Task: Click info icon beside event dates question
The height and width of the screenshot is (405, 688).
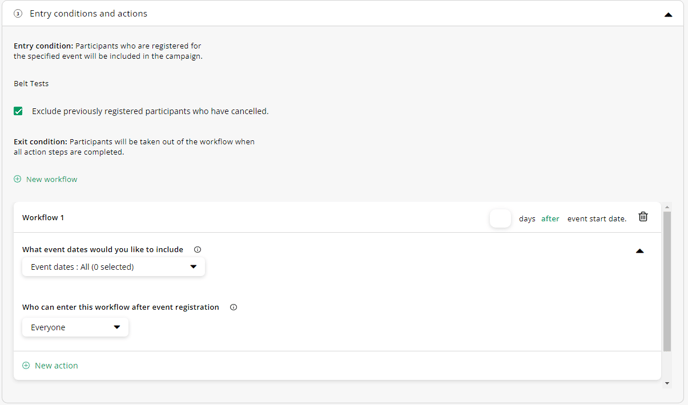Action: coord(197,250)
